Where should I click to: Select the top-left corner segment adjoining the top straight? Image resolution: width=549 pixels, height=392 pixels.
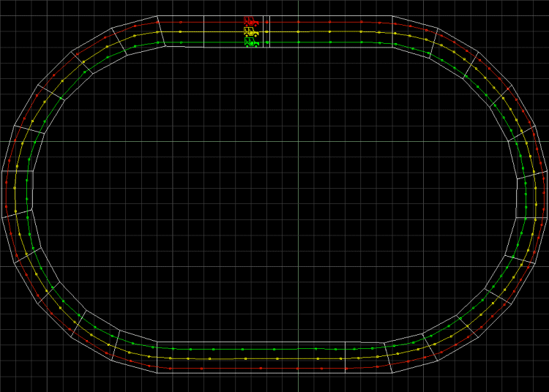[x=137, y=33]
